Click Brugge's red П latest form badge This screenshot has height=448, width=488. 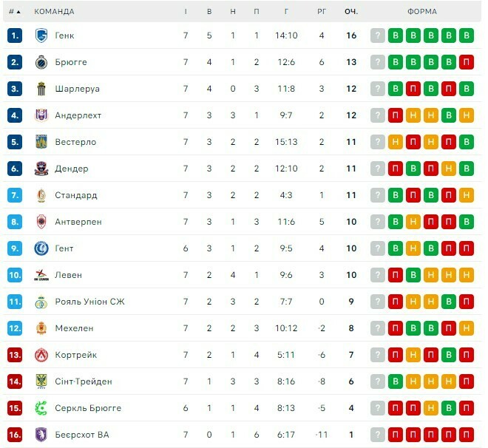(466, 62)
